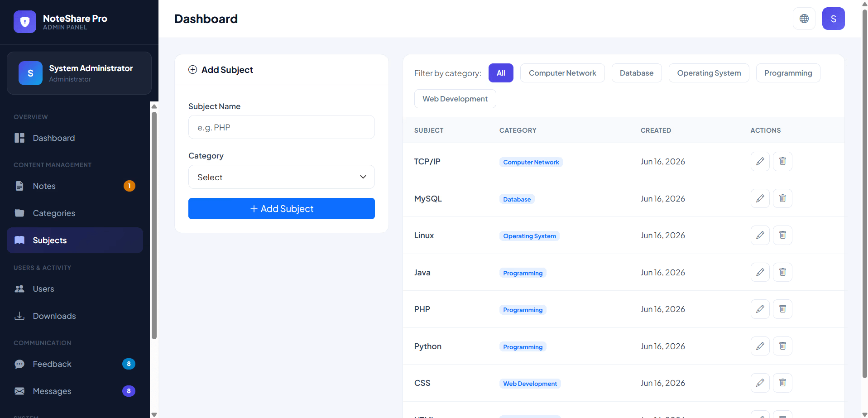Click the SUBJECT column header

(x=429, y=130)
